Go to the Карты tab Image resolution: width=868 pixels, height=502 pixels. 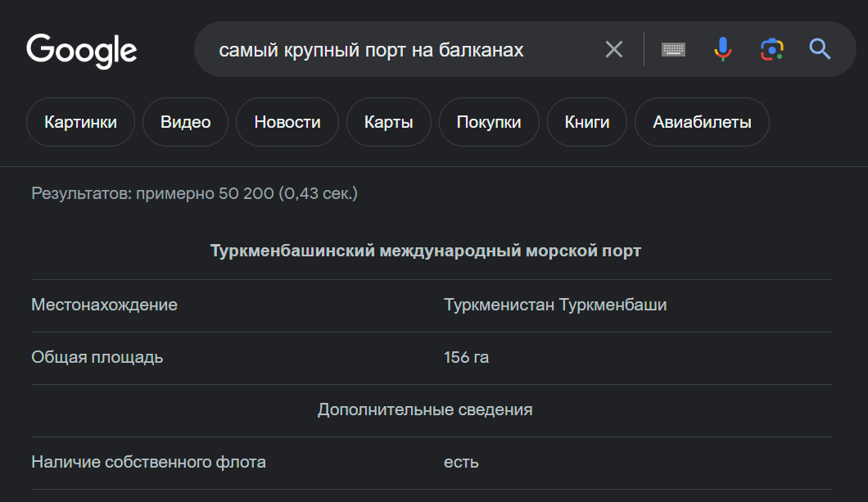pos(388,122)
